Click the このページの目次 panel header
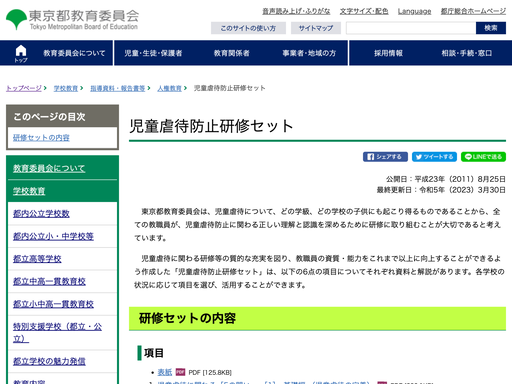Screen dimensions: 512x384 pyautogui.click(x=62, y=116)
